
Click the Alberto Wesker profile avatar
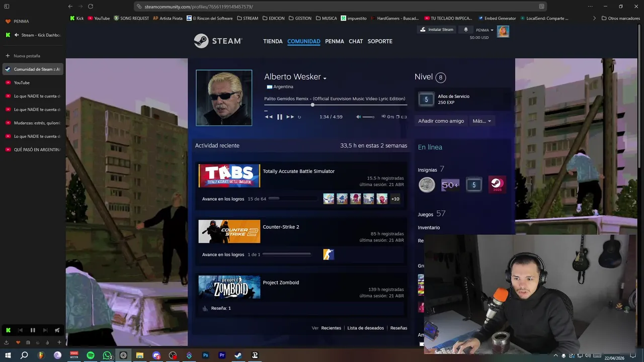click(x=224, y=98)
